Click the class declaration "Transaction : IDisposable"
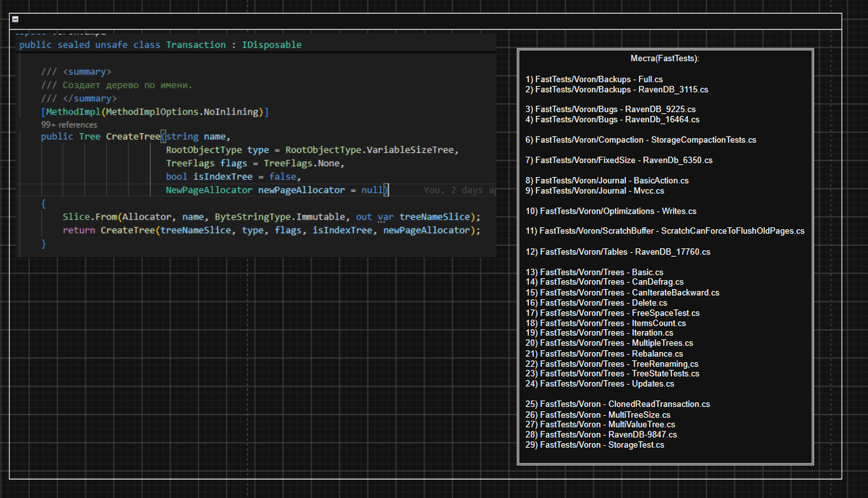868x498 pixels. pos(234,45)
